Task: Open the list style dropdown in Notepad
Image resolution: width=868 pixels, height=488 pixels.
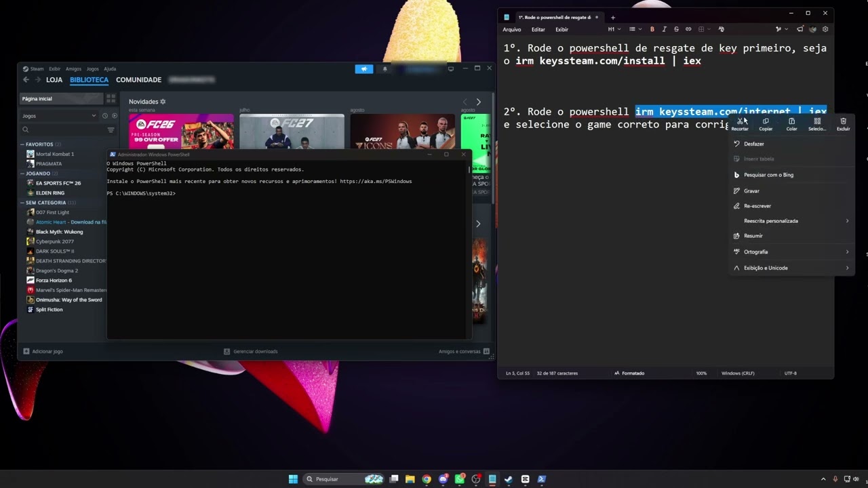Action: click(x=635, y=29)
